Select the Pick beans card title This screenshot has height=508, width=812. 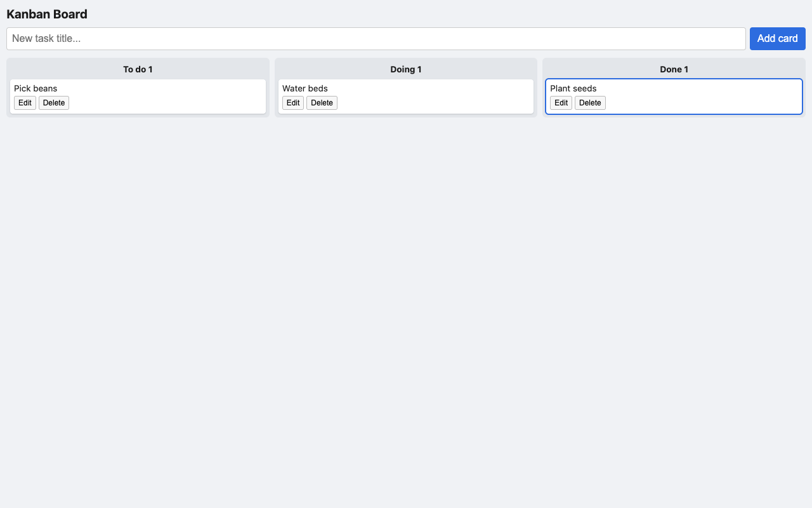click(36, 88)
